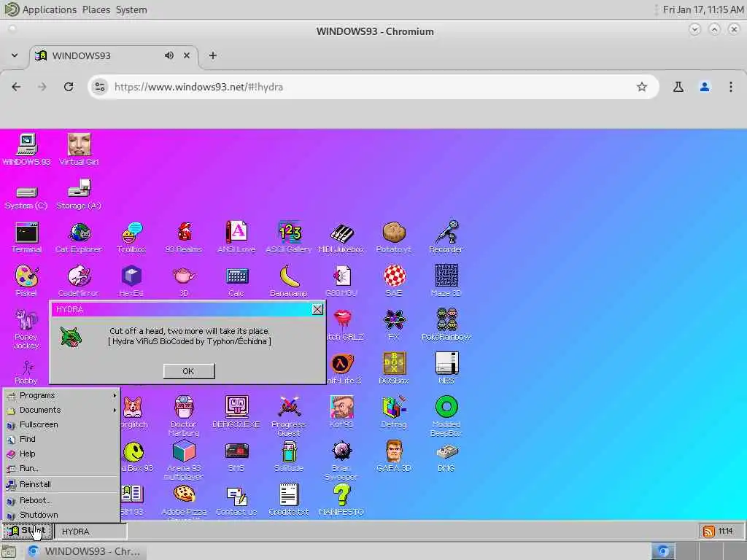Mute the WINDOWS93 tab audio

(x=169, y=55)
